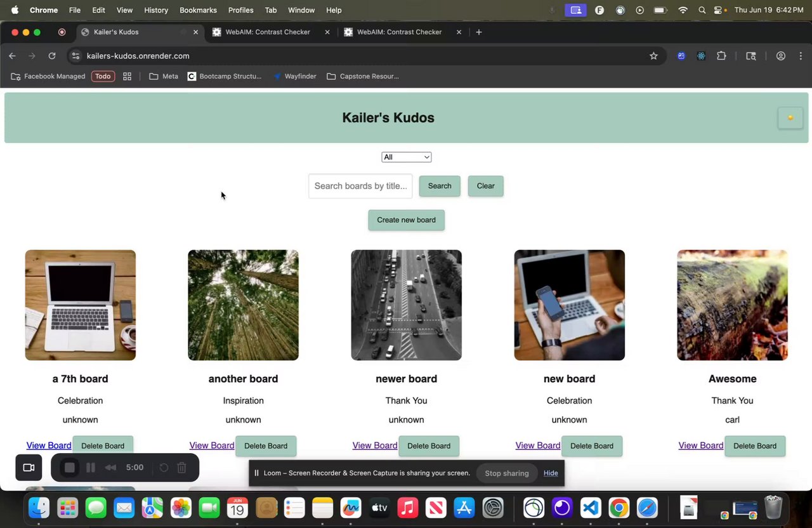Open the tab search icon in toolbar
Viewport: 812px width, 528px height.
point(751,56)
